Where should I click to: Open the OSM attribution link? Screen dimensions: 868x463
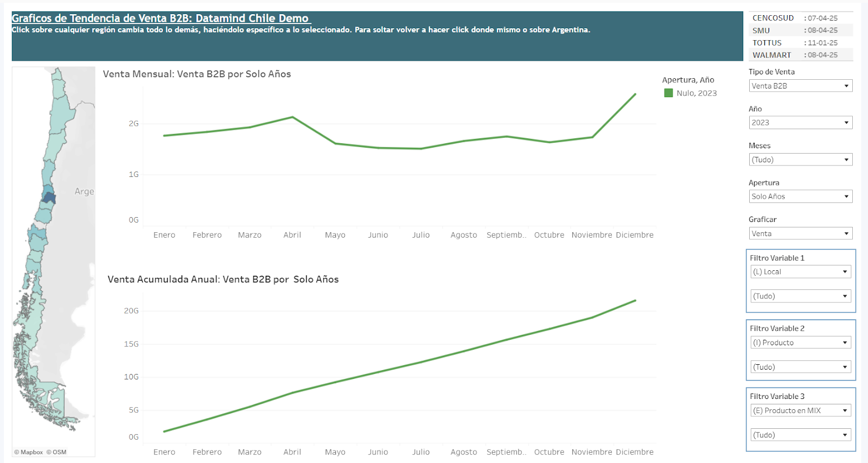click(59, 452)
